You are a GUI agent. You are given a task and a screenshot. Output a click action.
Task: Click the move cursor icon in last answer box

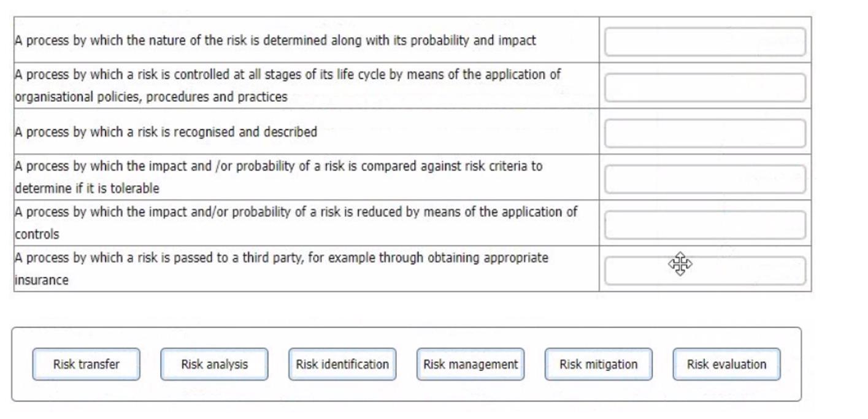click(x=680, y=264)
